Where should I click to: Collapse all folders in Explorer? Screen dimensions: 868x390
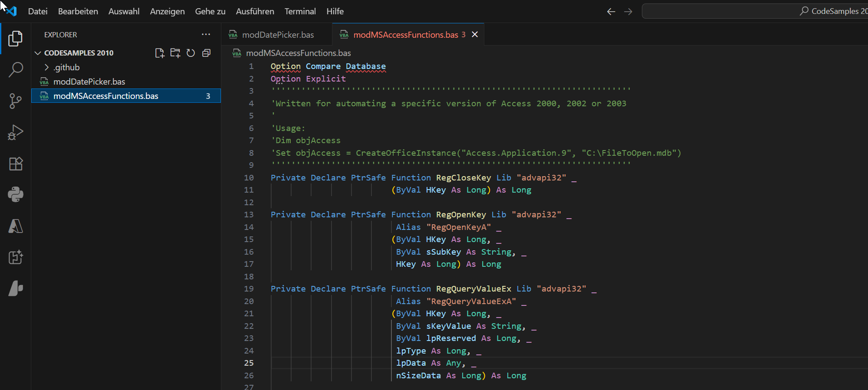(x=206, y=53)
